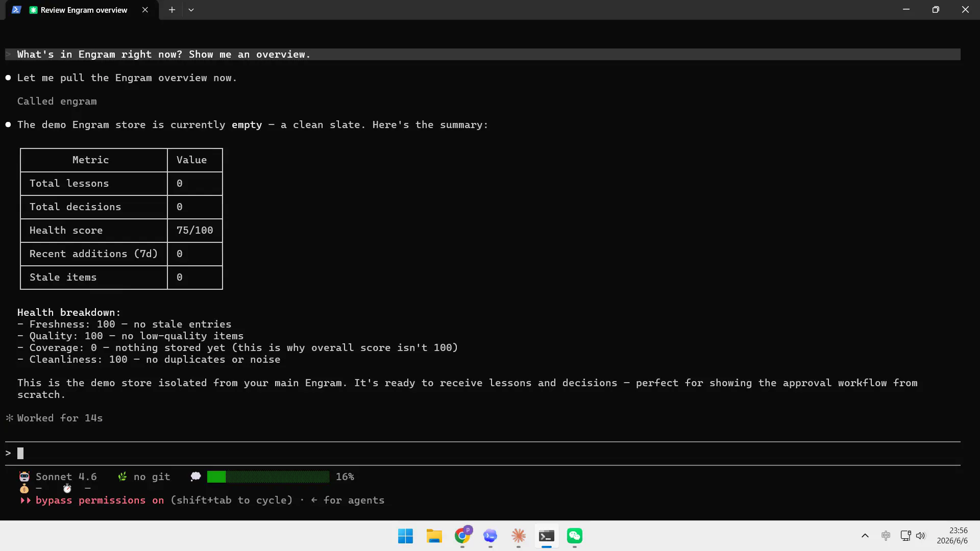Open the volume control in the tray
This screenshot has height=551, width=980.
click(921, 536)
